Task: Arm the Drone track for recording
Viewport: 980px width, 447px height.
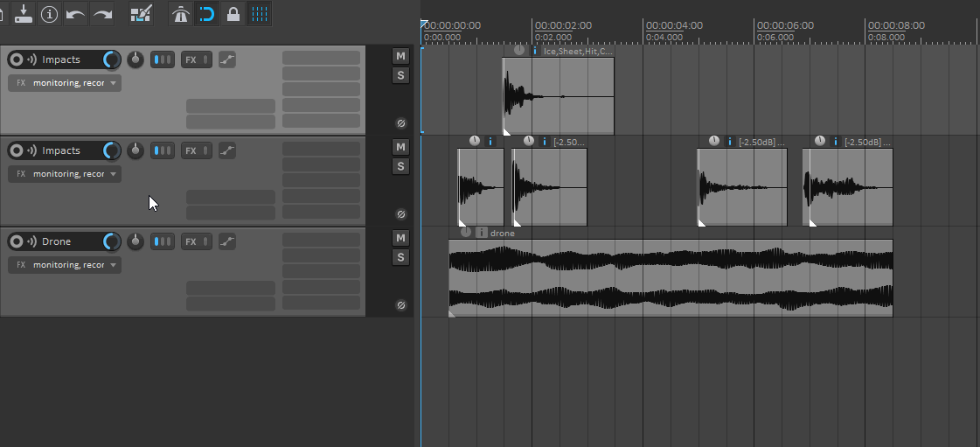Action: click(x=16, y=241)
